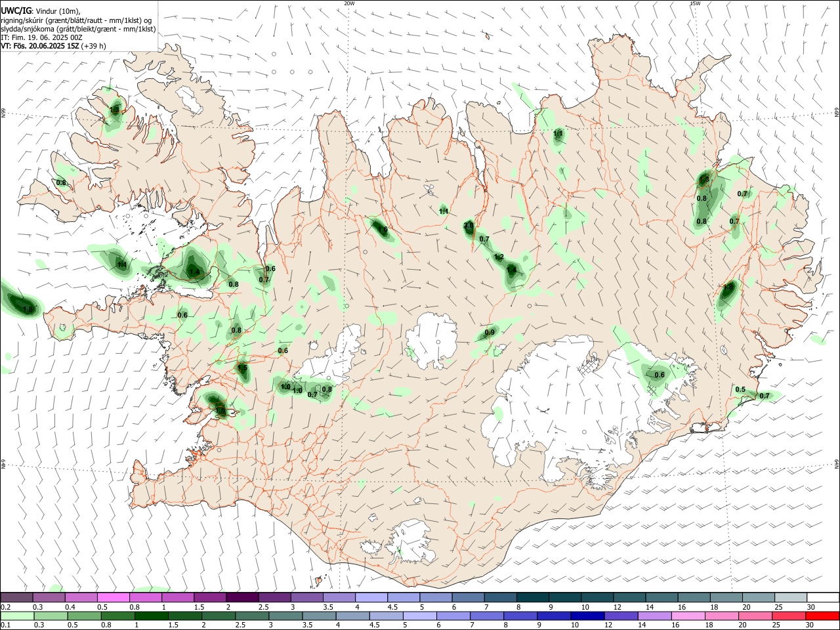Image resolution: width=840 pixels, height=630 pixels.
Task: Click the 25 label on the upper legend row
Action: 778,607
